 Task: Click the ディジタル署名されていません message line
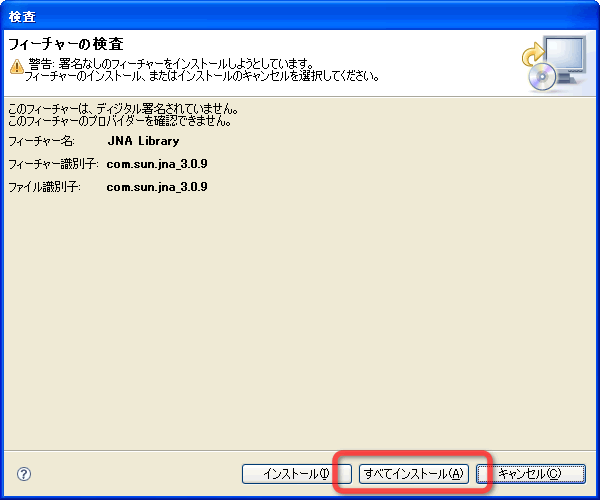point(123,109)
